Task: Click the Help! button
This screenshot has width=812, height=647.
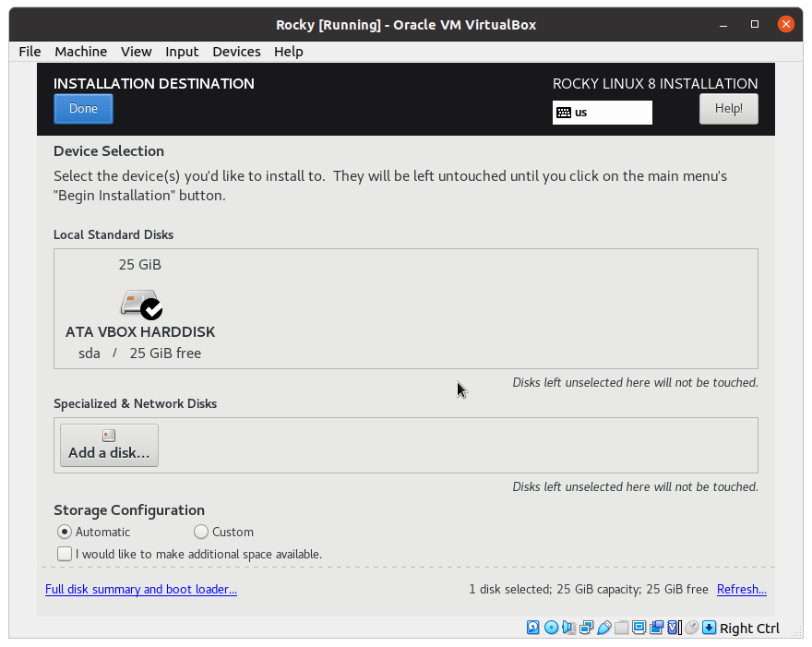Action: click(729, 109)
